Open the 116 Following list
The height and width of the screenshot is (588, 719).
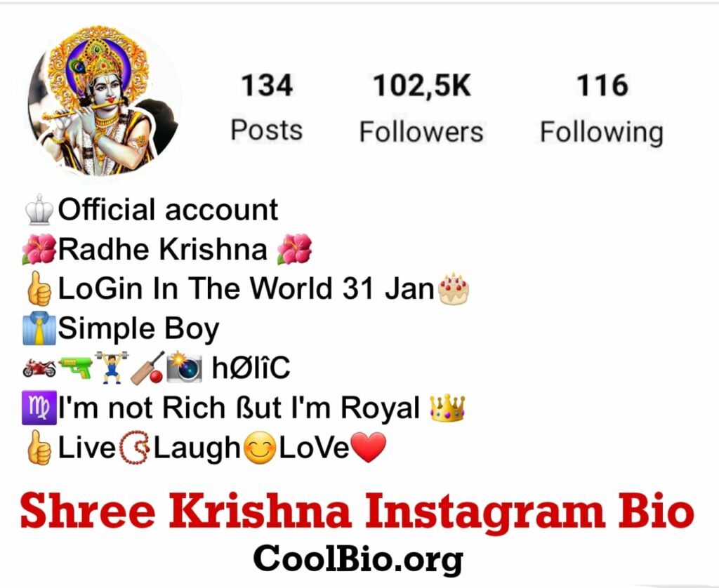[602, 109]
